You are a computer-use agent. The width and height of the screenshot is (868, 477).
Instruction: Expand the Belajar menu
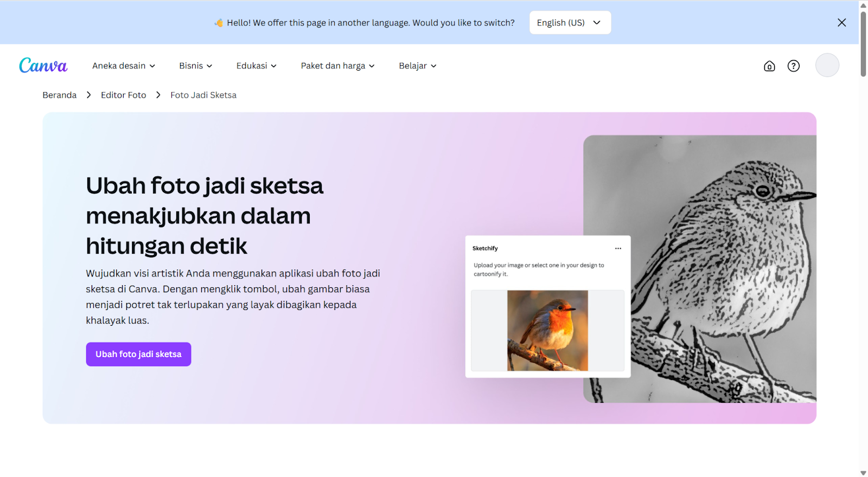(x=418, y=66)
